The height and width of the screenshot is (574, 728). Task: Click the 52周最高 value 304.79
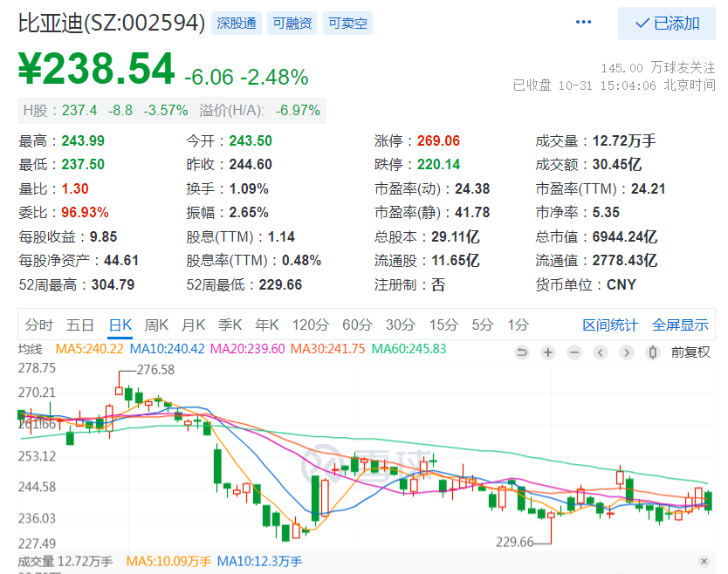[x=113, y=284]
